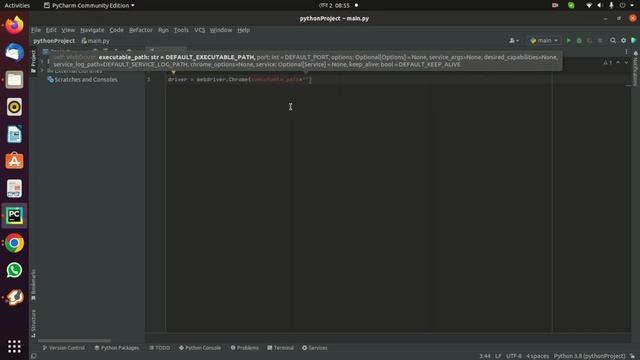Click the editor tabs more-options kebab icon

point(627,52)
